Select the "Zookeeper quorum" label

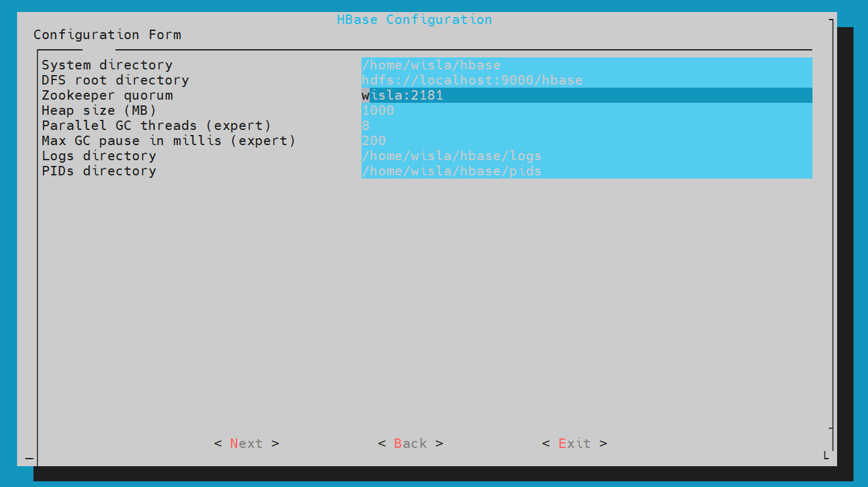(107, 95)
